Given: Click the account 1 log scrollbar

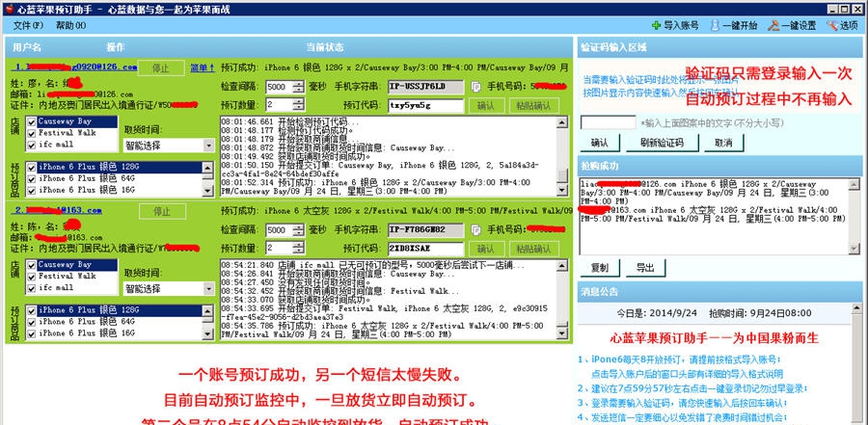Looking at the screenshot, I should pyautogui.click(x=562, y=156).
